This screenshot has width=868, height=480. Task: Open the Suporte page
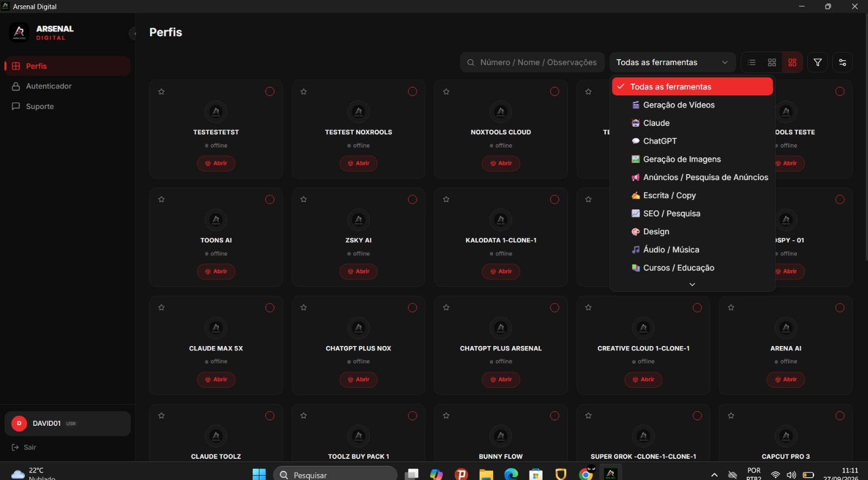(x=67, y=106)
